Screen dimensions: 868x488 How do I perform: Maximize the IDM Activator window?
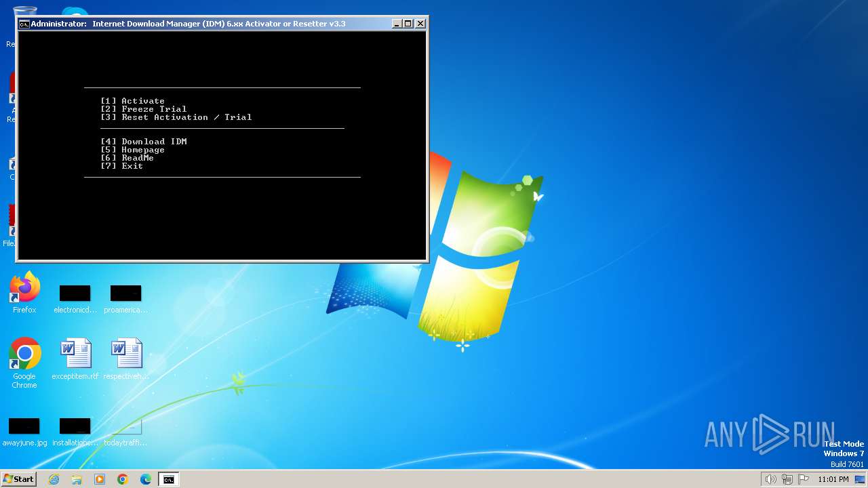[x=408, y=24]
